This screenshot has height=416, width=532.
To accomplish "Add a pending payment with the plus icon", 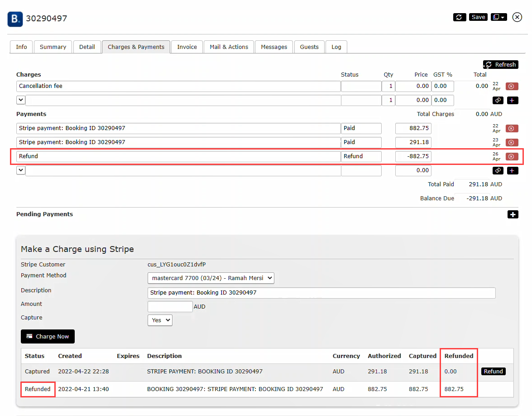I will [513, 214].
